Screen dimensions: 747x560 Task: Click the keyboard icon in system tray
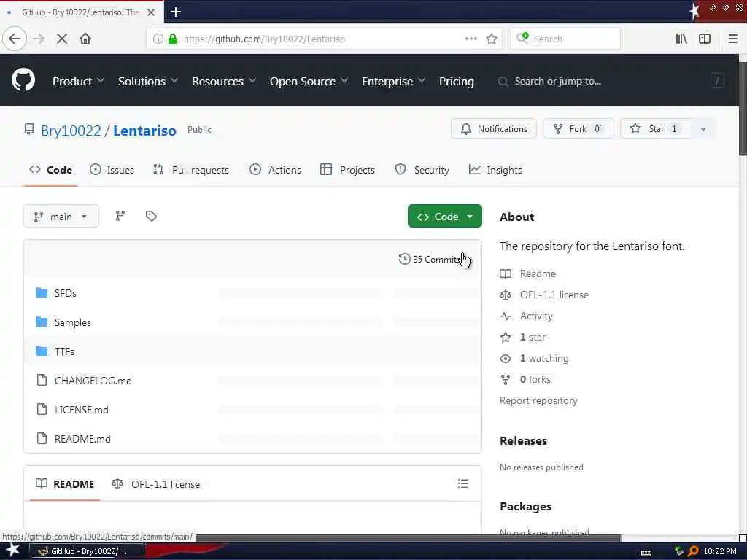(646, 553)
